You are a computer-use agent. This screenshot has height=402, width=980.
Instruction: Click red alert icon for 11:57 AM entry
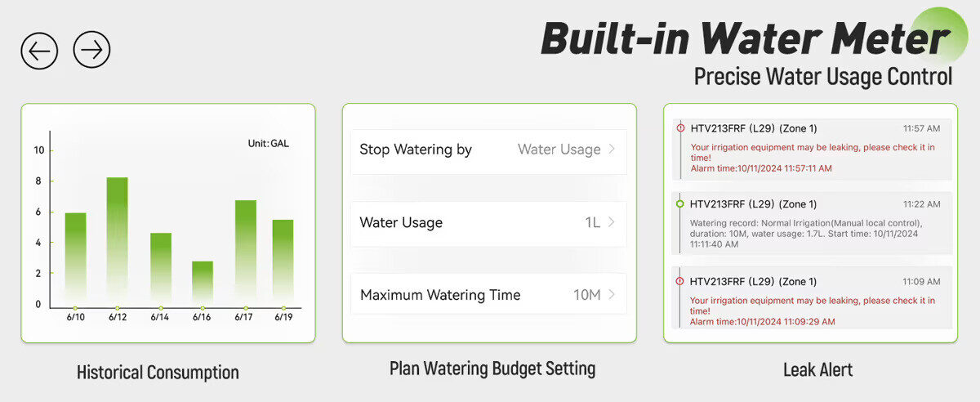click(680, 127)
